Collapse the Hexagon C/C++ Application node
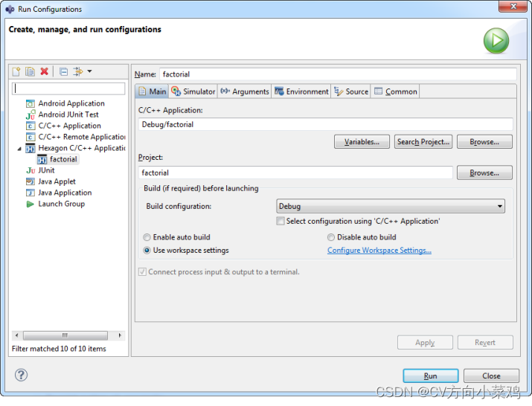Screen dimensions: 532x406 pos(20,149)
